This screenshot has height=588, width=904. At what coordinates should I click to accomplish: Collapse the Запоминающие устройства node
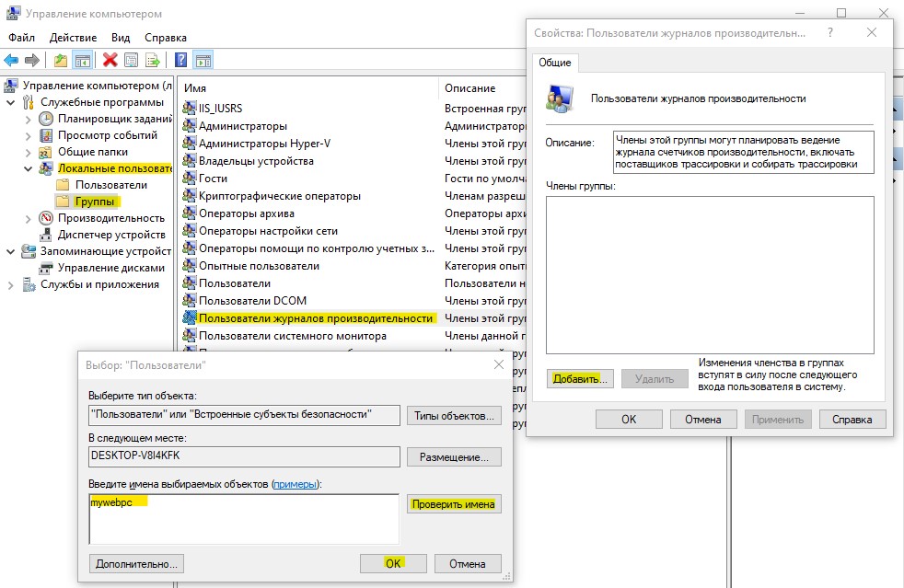click(10, 251)
